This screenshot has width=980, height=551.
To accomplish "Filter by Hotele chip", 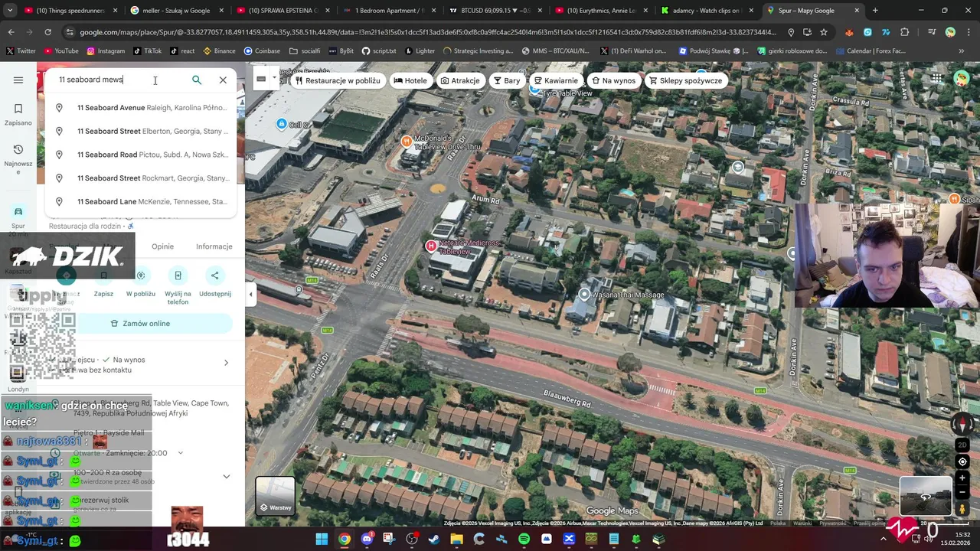I will click(x=410, y=80).
